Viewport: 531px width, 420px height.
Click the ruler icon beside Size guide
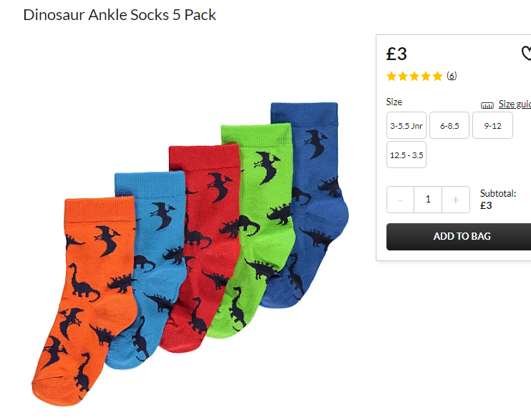coord(487,105)
